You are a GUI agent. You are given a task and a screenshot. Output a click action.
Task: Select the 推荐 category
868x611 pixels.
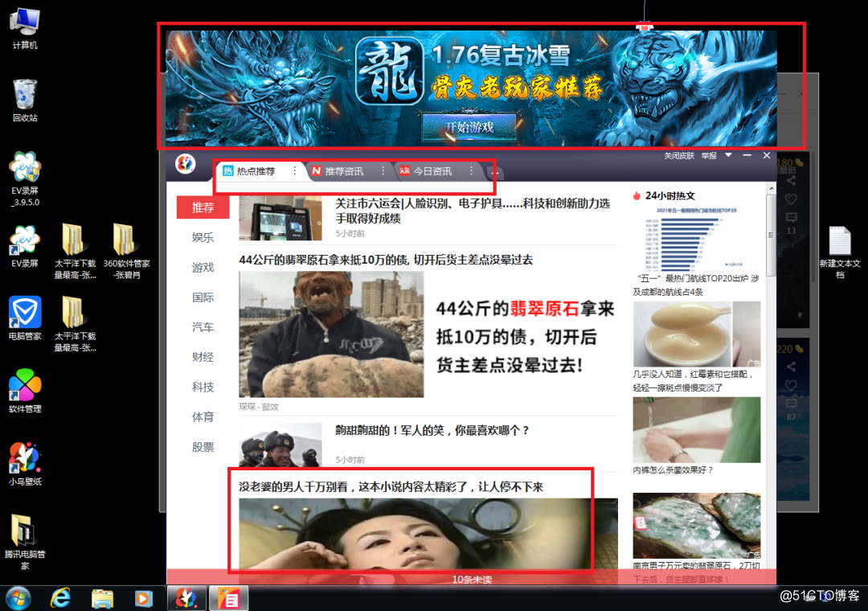tap(203, 207)
